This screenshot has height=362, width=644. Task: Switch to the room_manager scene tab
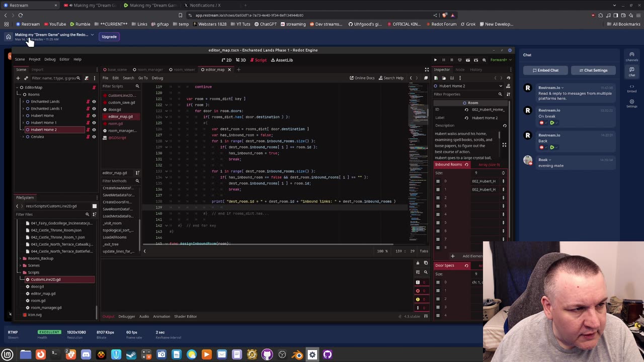pyautogui.click(x=148, y=69)
